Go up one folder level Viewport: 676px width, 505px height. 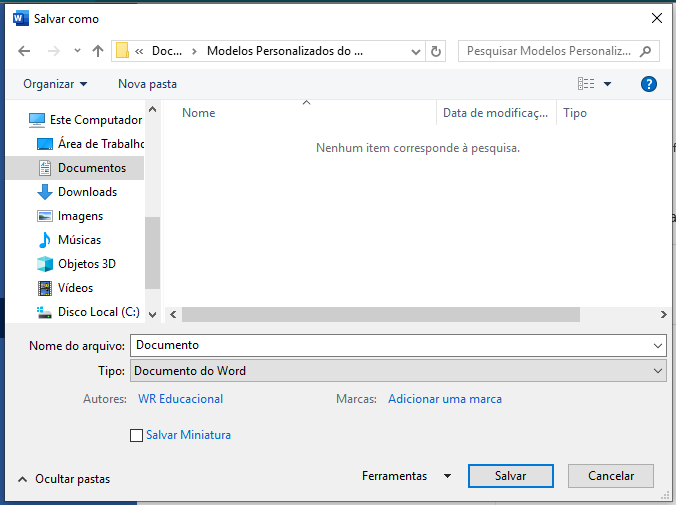pyautogui.click(x=98, y=51)
